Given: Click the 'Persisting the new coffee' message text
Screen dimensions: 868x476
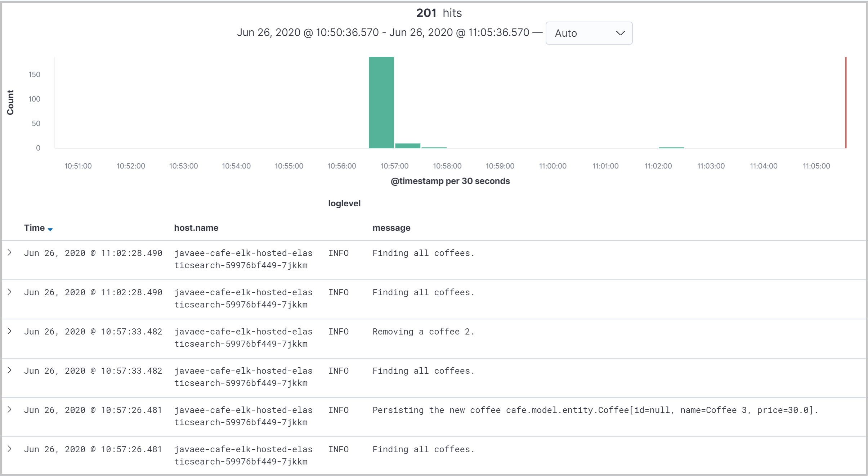Looking at the screenshot, I should (595, 410).
